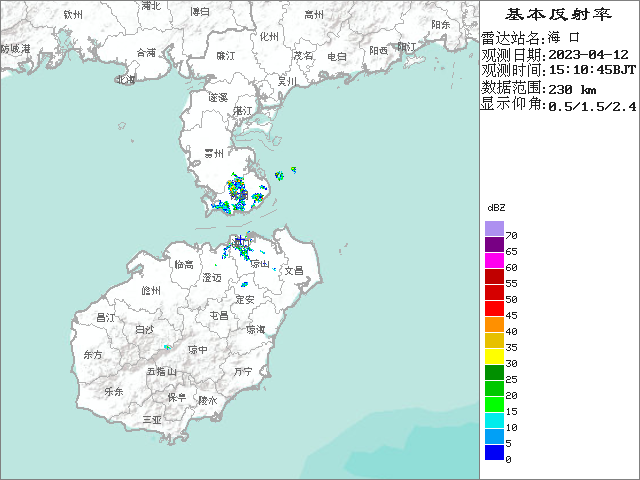Click the 陵水 map label

point(208,400)
